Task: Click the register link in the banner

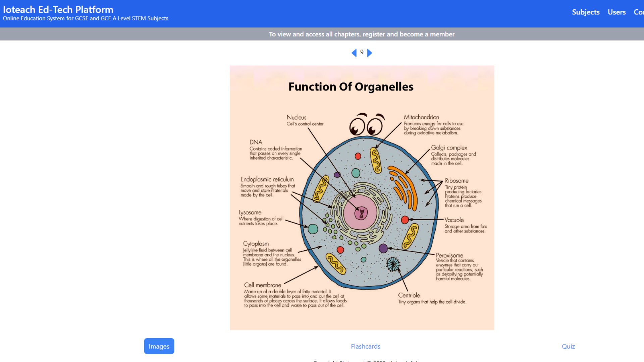Action: click(374, 34)
